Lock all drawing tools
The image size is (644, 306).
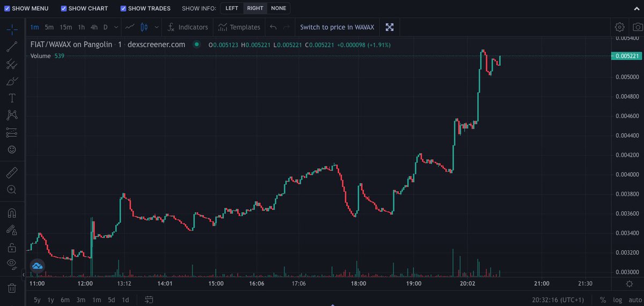pos(12,247)
